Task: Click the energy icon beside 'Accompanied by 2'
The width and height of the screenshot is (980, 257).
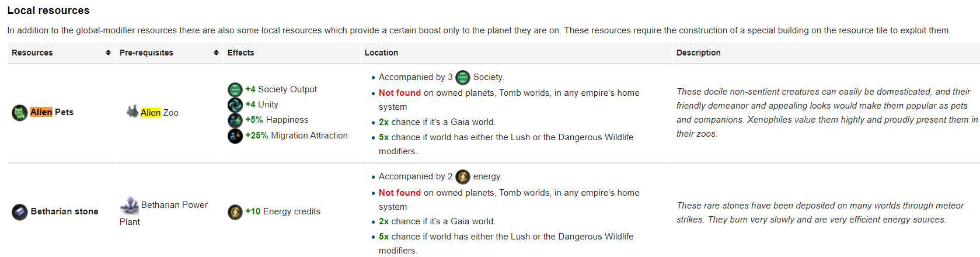Action: point(463,176)
